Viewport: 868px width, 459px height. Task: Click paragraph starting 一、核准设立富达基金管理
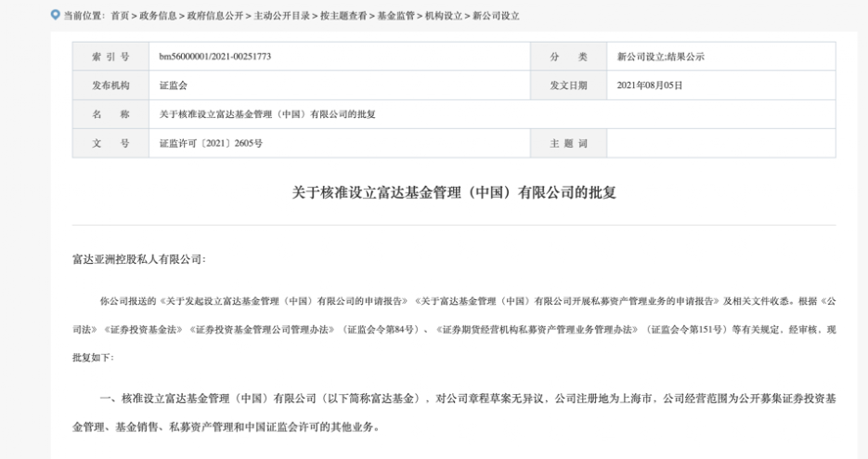pos(454,413)
